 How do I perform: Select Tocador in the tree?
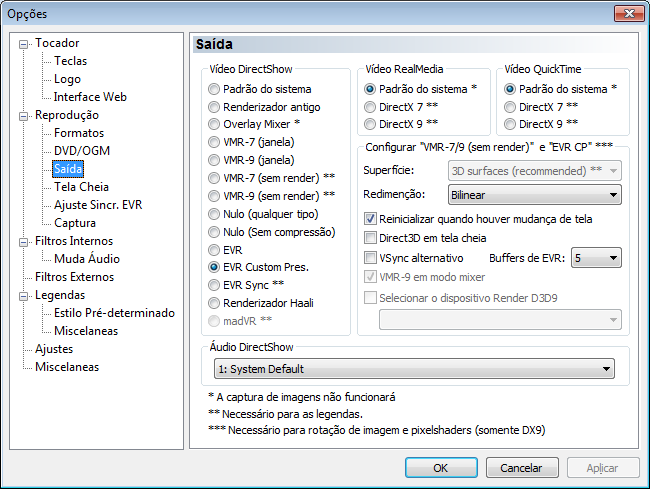tap(57, 43)
